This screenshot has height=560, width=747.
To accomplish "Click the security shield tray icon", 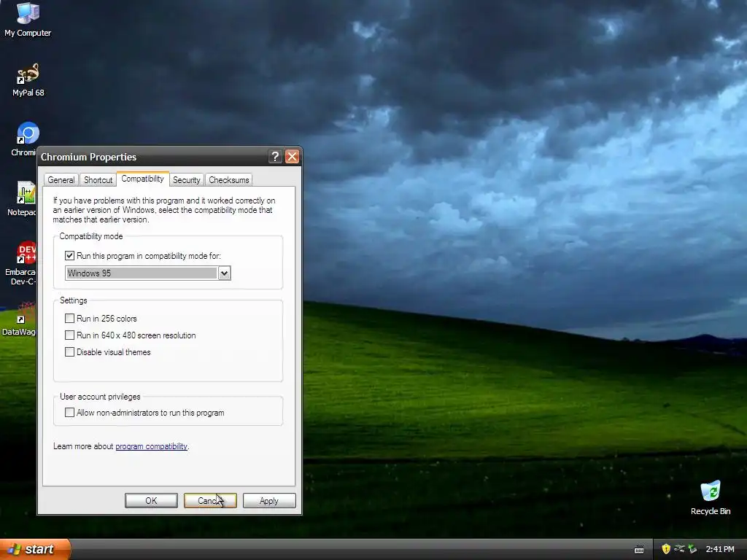I will coord(666,549).
